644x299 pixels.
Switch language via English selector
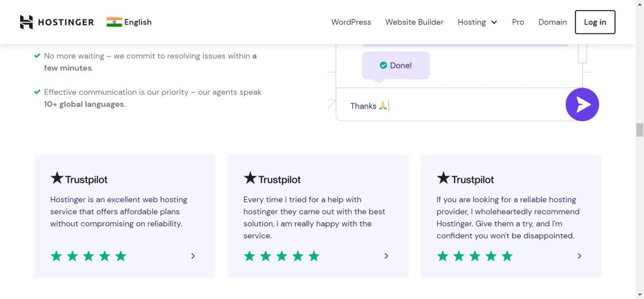[x=138, y=22]
